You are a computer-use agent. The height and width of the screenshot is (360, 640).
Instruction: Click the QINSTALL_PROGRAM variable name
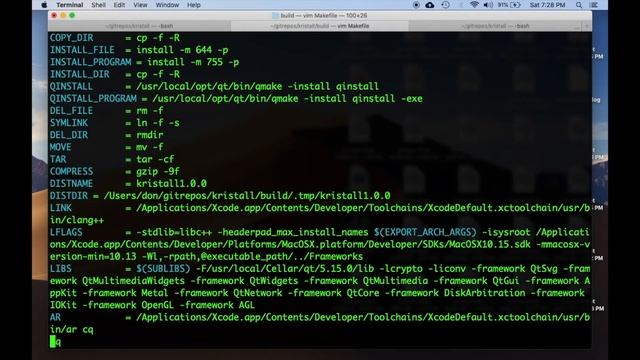click(93, 99)
